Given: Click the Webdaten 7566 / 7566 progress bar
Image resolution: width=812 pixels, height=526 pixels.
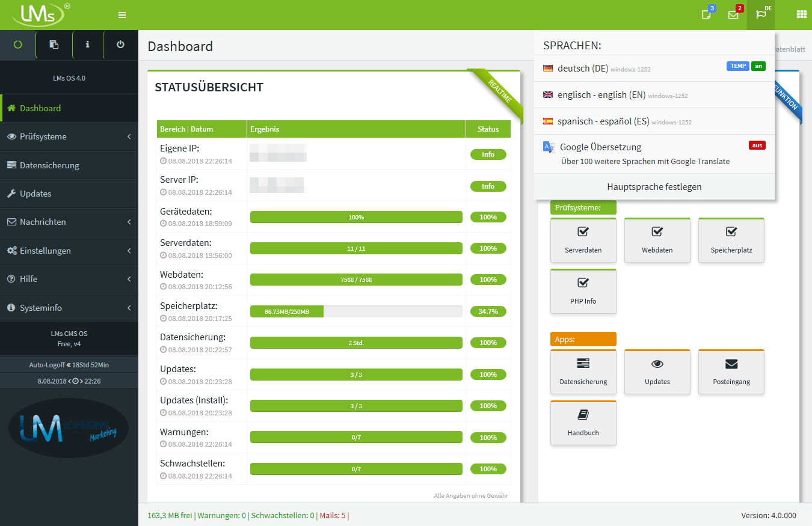Looking at the screenshot, I should pos(356,280).
